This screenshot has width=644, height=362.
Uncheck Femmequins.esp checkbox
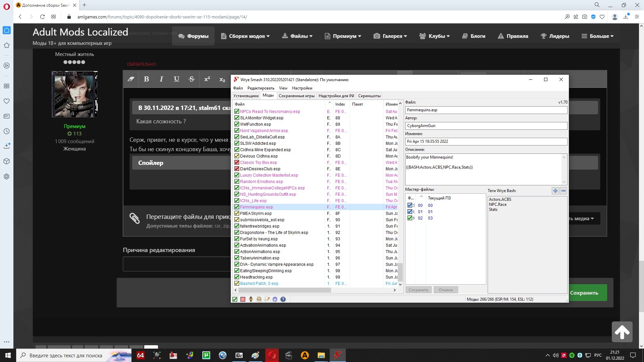237,207
